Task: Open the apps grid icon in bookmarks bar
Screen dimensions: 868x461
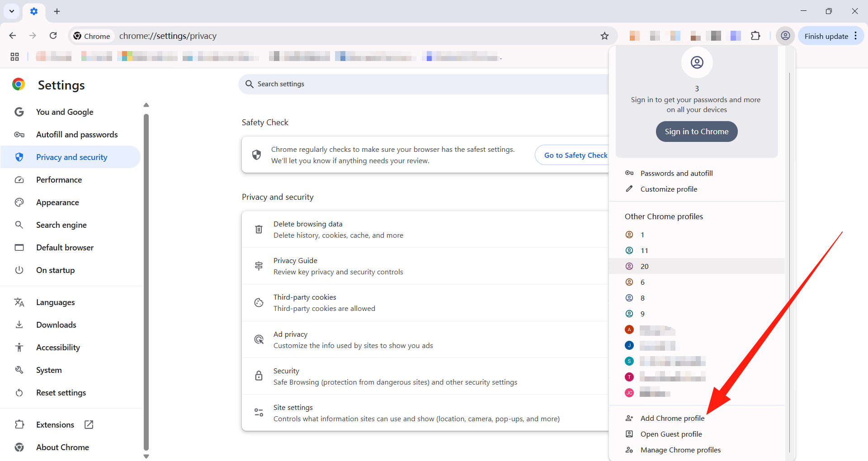Action: pos(14,56)
